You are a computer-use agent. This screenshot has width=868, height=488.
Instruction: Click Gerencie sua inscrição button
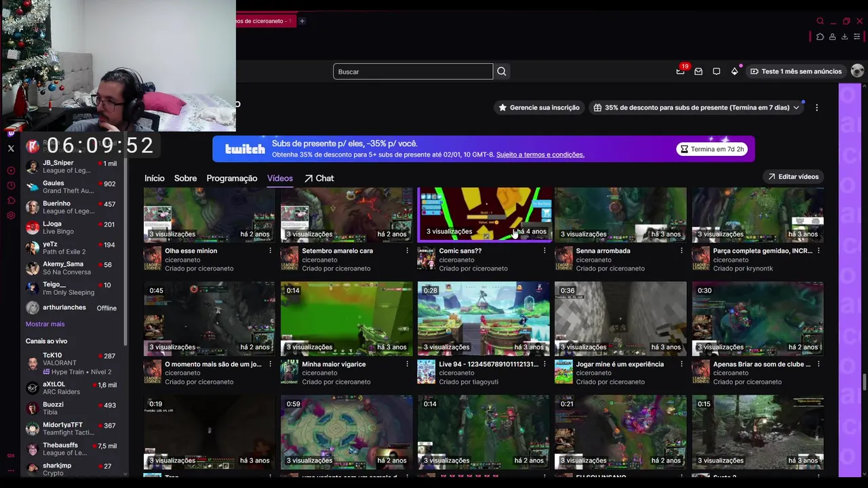tap(539, 108)
